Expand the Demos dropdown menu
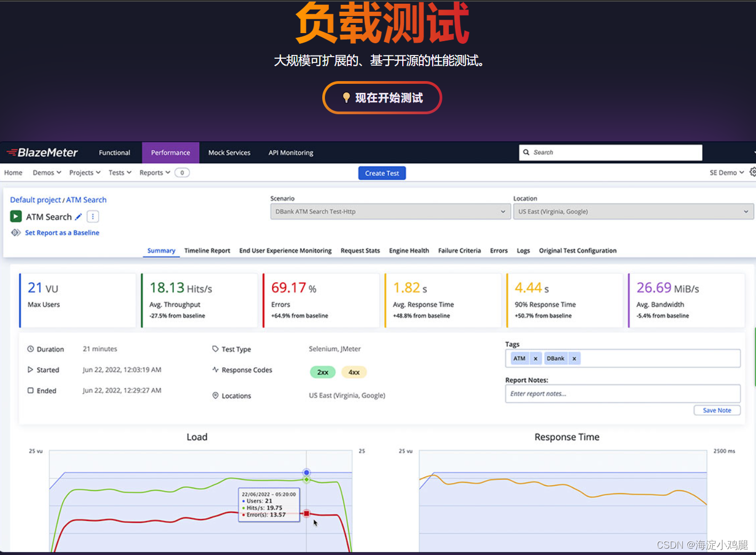 click(47, 172)
